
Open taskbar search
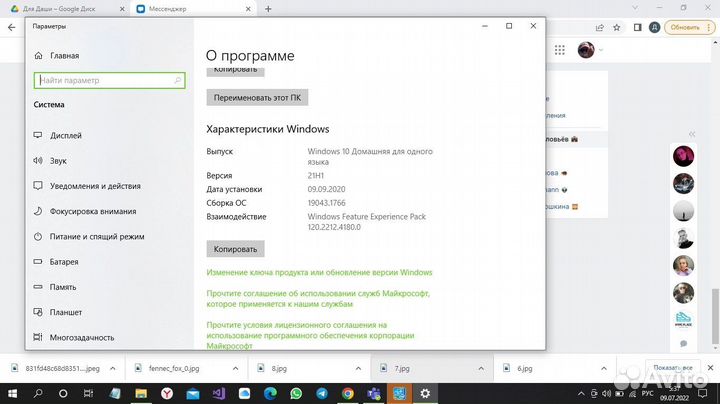(38, 393)
